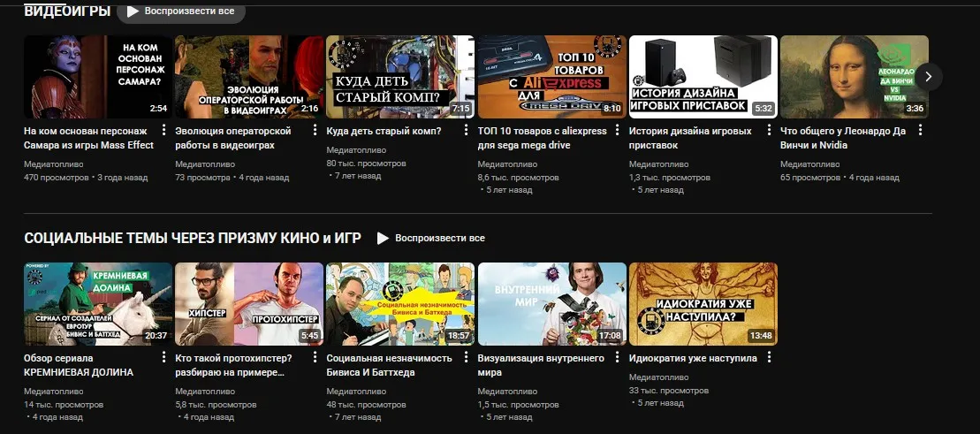
Task: Click Медиатопливо channel name under Идиократия video
Action: coord(658,377)
